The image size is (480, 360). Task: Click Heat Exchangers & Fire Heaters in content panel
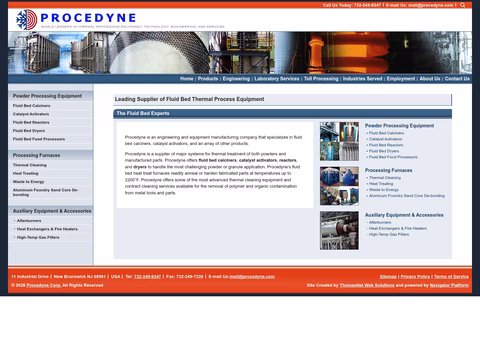coord(398,228)
